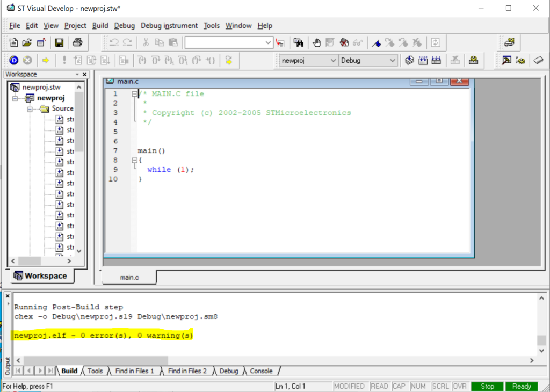Screen dimensions: 550x392
Task: Click the Stop debugging icon
Action: (x=27, y=60)
